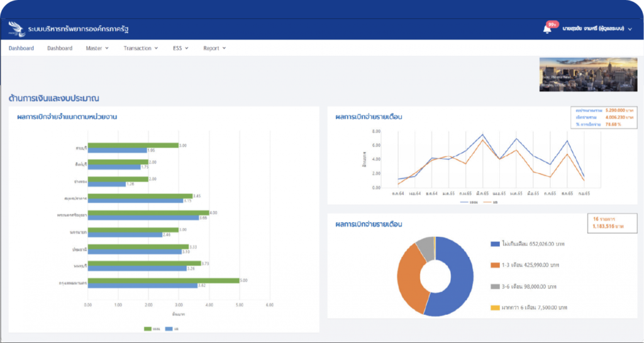The height and width of the screenshot is (343, 644).
Task: Toggle the blue 652,026.00 legend swatch
Action: [x=496, y=244]
